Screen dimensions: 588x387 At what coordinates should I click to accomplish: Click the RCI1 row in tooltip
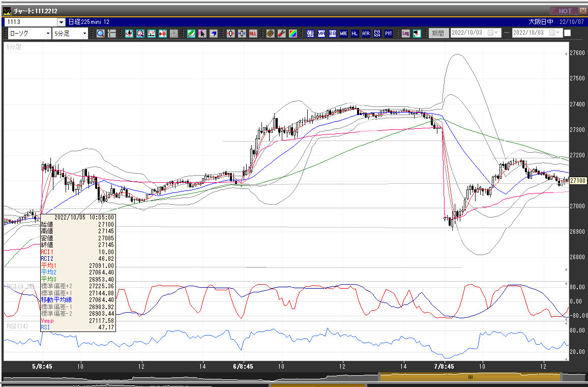(78, 252)
